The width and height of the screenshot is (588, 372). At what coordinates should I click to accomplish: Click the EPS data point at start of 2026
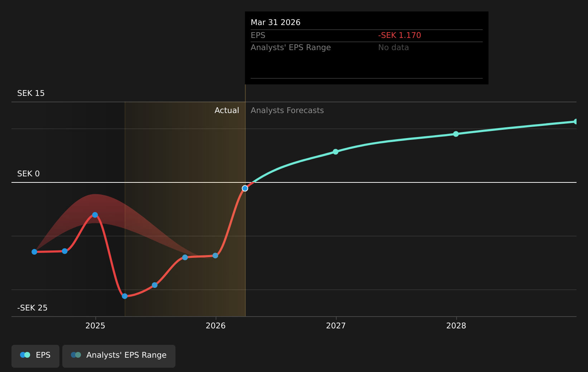(x=215, y=255)
